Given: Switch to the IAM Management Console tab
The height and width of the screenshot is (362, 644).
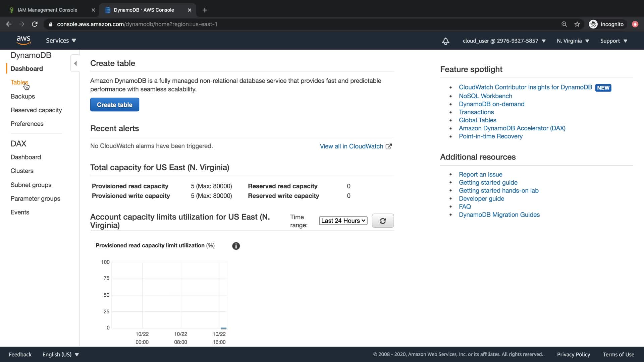Looking at the screenshot, I should coord(47,10).
